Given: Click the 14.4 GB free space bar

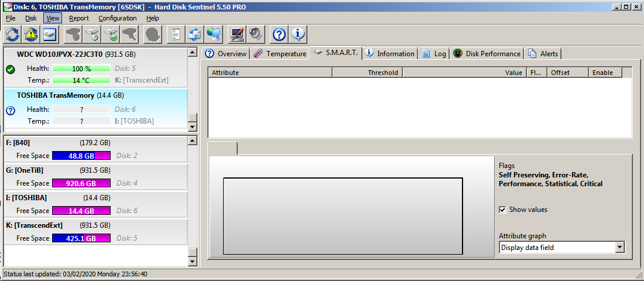Looking at the screenshot, I should pyautogui.click(x=81, y=211).
